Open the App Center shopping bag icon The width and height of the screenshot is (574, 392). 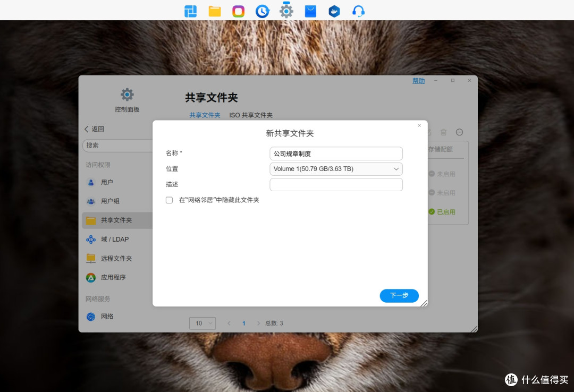[x=310, y=11]
